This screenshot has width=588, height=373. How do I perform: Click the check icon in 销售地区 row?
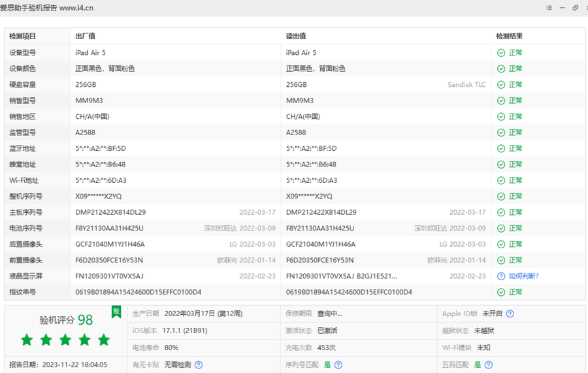501,116
